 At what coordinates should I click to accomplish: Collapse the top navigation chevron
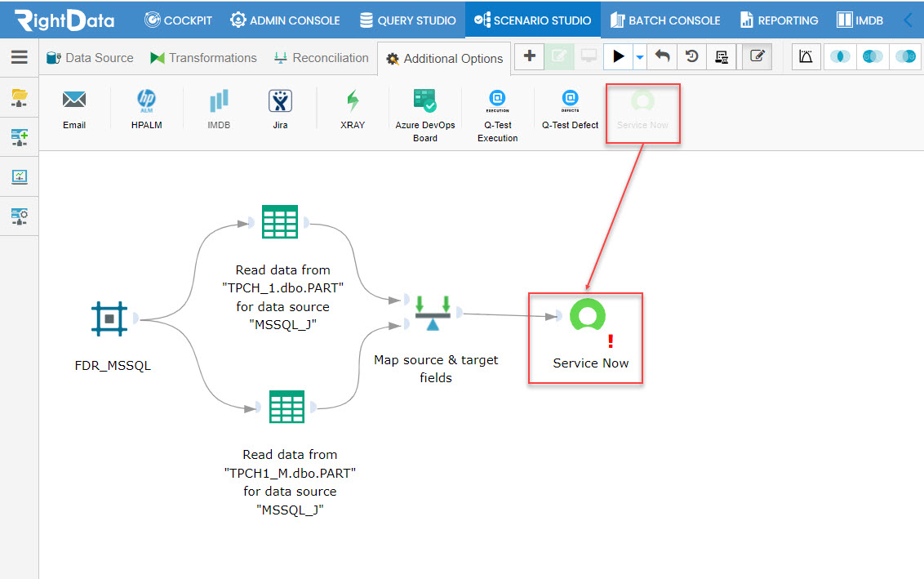908,20
